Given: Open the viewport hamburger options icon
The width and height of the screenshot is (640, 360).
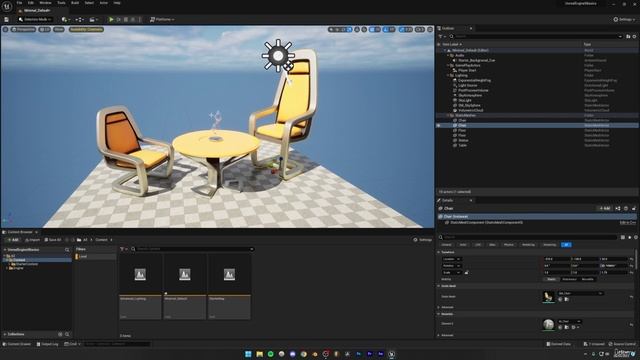Looking at the screenshot, I should coord(5,29).
